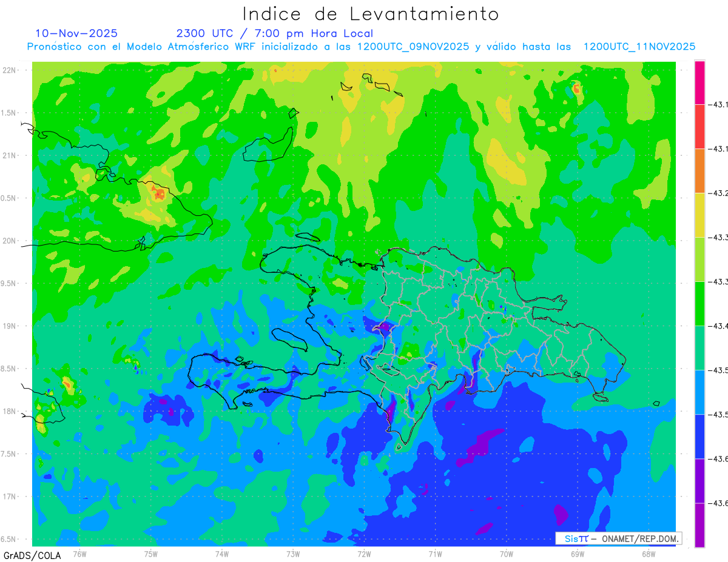This screenshot has height=562, width=728.
Task: Click the "-43.2" color bar value
Action: pyautogui.click(x=720, y=193)
